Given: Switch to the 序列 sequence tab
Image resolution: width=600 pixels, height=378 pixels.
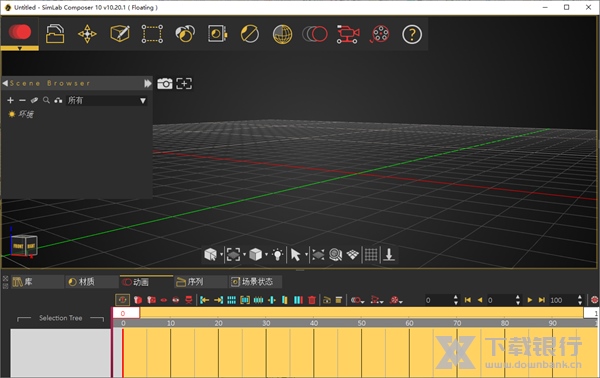Looking at the screenshot, I should point(201,282).
